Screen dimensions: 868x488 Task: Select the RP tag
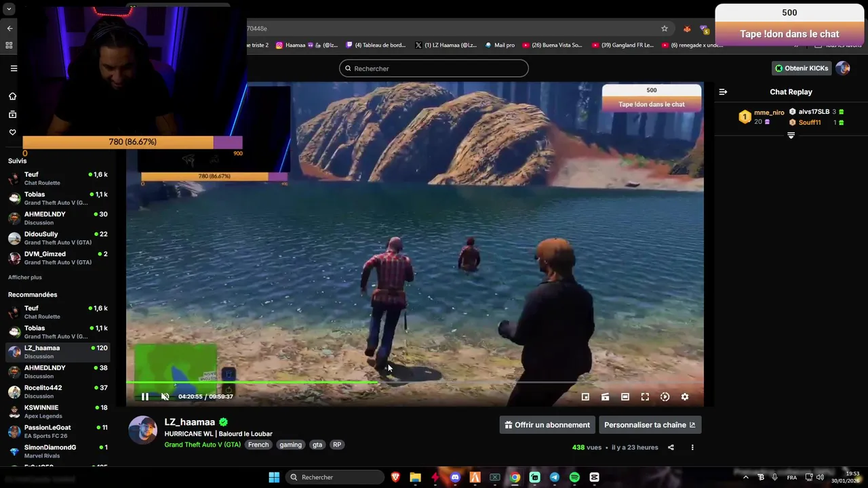[x=337, y=445]
